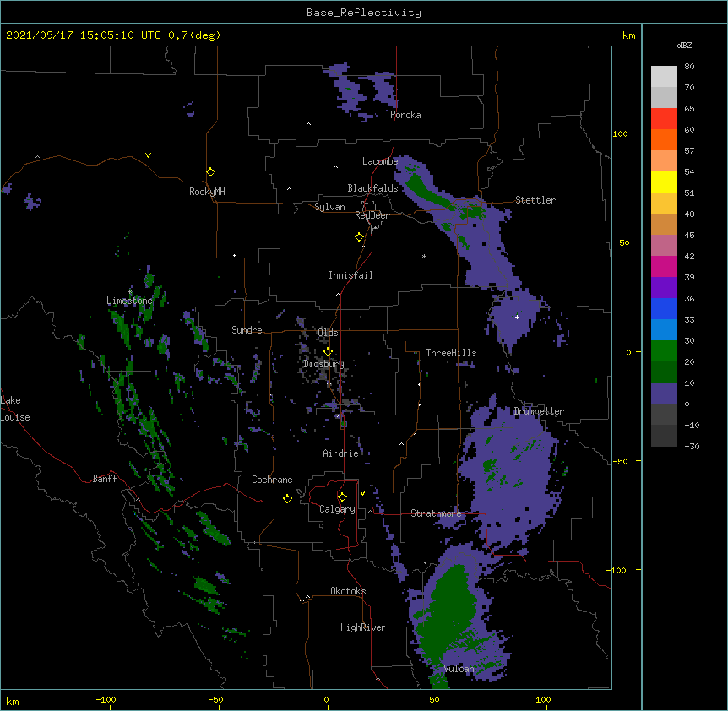The height and width of the screenshot is (711, 728).
Task: Click the yellow V marker northwest of RockyMH
Action: click(x=148, y=155)
